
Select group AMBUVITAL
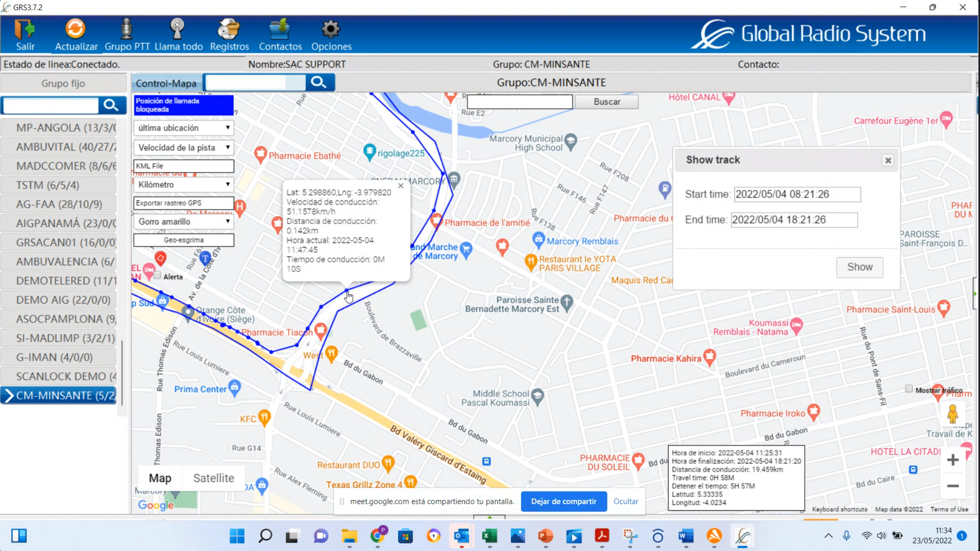(x=59, y=147)
